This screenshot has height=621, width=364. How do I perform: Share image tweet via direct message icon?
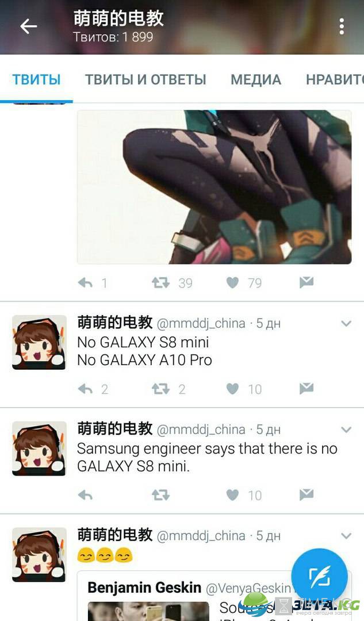306,282
